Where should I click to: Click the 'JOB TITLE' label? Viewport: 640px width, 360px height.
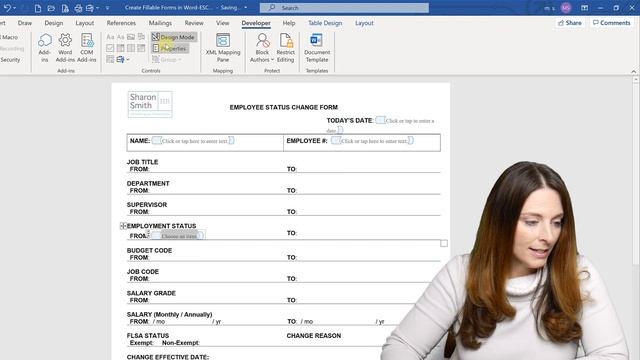(x=142, y=162)
